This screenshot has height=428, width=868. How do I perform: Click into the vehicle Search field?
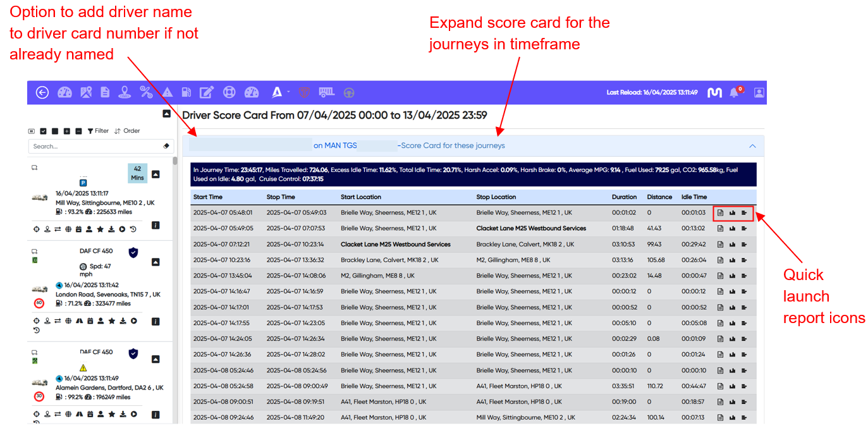95,146
